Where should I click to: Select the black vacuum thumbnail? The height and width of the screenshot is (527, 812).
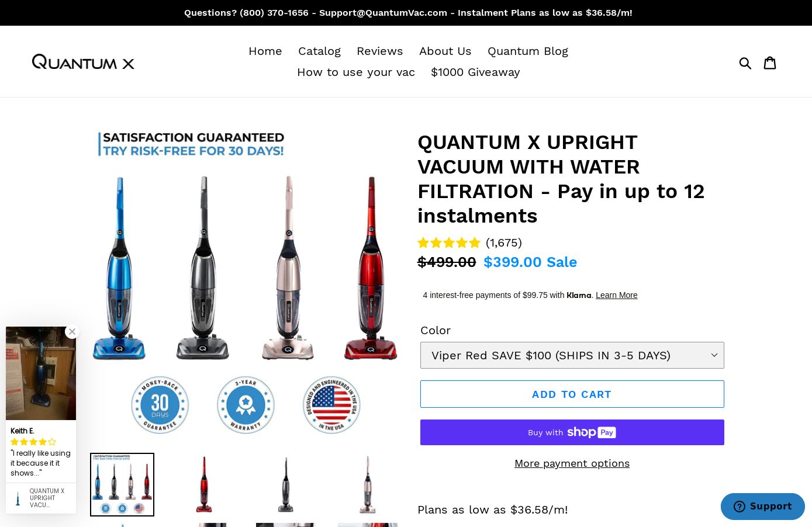[x=286, y=484]
